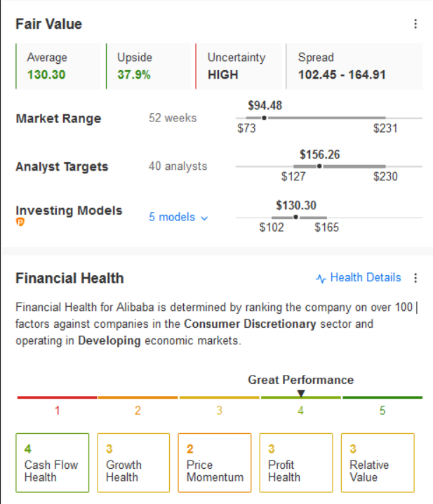Open Financial Health three-dot options menu
Image resolution: width=433 pixels, height=504 pixels.
pyautogui.click(x=415, y=278)
